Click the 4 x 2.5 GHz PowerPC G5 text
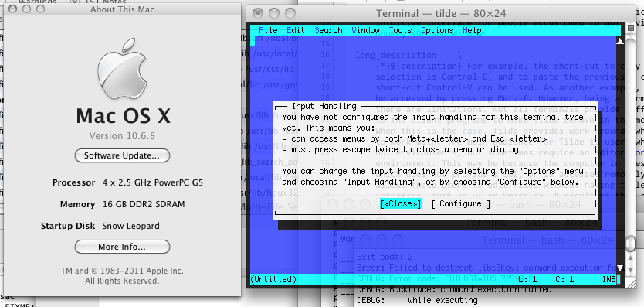 point(153,182)
